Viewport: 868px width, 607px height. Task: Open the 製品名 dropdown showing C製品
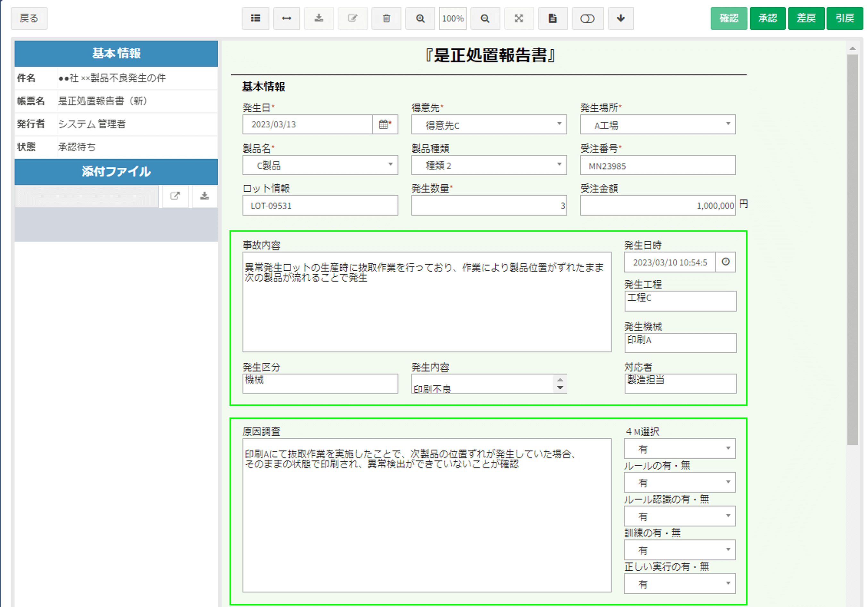tap(320, 165)
